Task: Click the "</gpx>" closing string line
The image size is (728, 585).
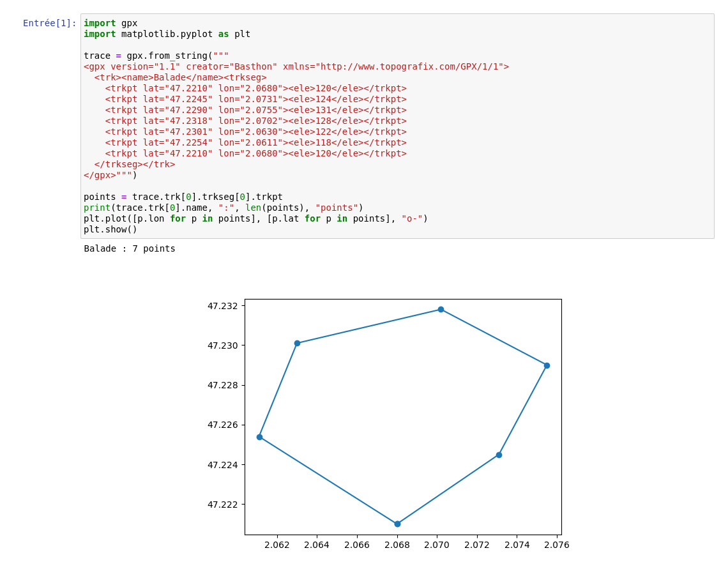Action: coord(110,175)
